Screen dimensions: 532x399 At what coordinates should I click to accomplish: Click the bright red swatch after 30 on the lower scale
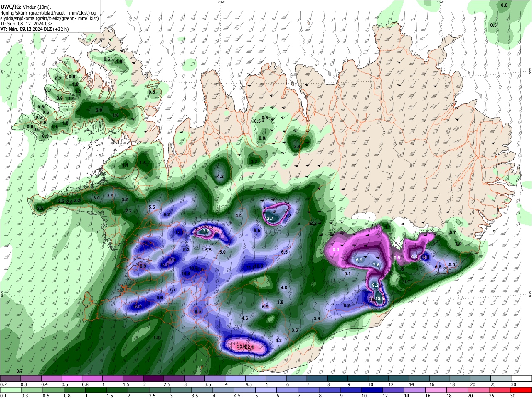coord(521,390)
